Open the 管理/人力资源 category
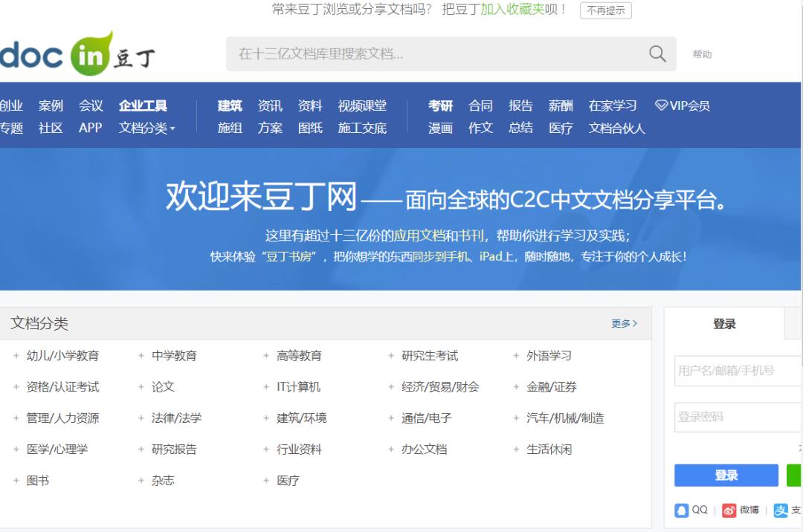The height and width of the screenshot is (532, 803). pyautogui.click(x=62, y=418)
